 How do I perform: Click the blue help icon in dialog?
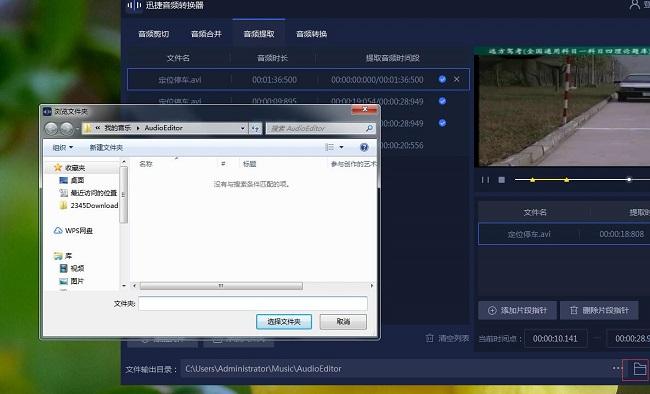364,147
